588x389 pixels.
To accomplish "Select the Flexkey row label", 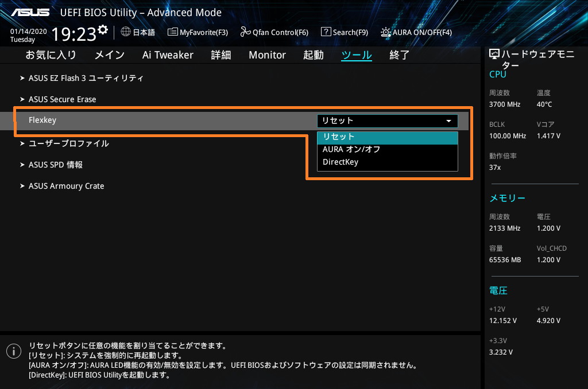I will pyautogui.click(x=42, y=120).
